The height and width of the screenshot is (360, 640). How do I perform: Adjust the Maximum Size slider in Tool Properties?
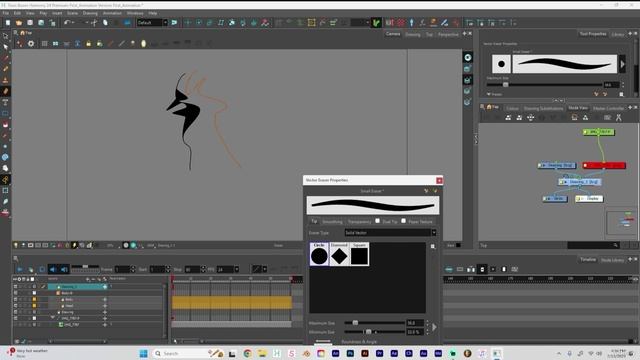[x=505, y=84]
